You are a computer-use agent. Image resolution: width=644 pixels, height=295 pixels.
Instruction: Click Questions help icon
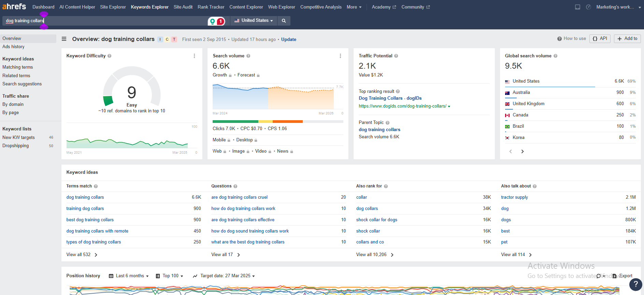point(235,186)
